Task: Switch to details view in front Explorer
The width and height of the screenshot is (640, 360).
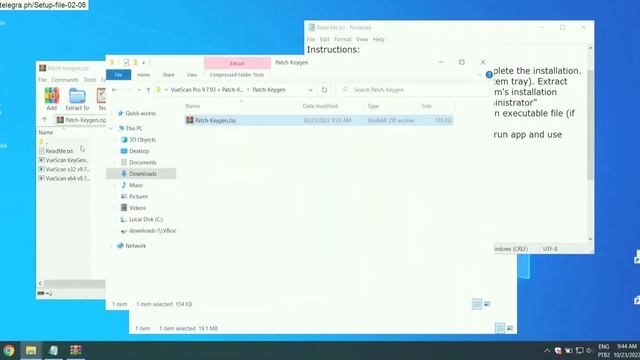Action: pyautogui.click(x=477, y=304)
